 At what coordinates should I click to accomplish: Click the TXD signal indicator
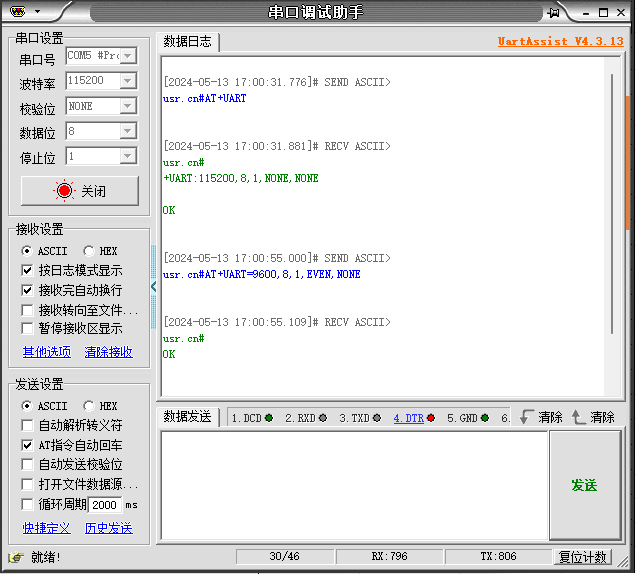(x=359, y=418)
